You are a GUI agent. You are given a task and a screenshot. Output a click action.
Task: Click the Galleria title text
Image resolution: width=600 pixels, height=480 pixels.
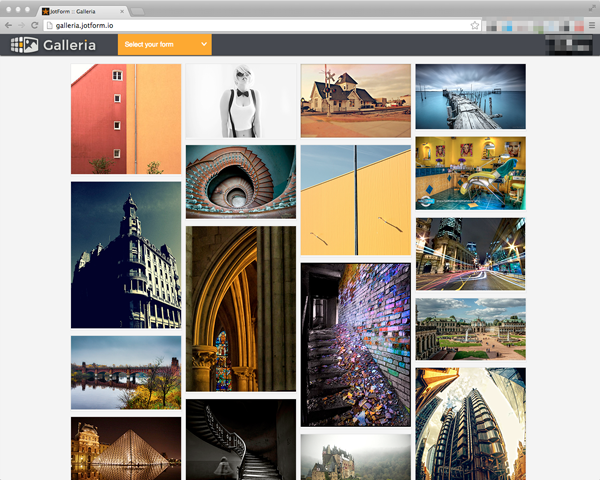tap(70, 45)
